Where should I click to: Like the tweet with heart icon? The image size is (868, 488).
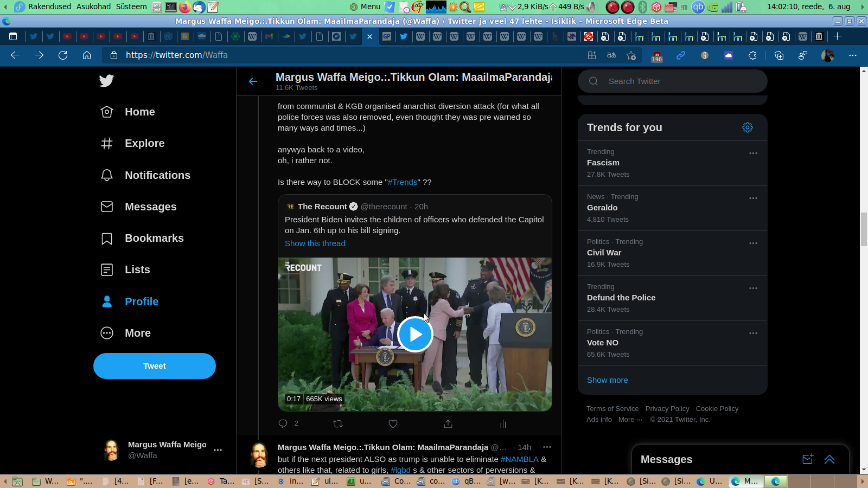point(393,423)
